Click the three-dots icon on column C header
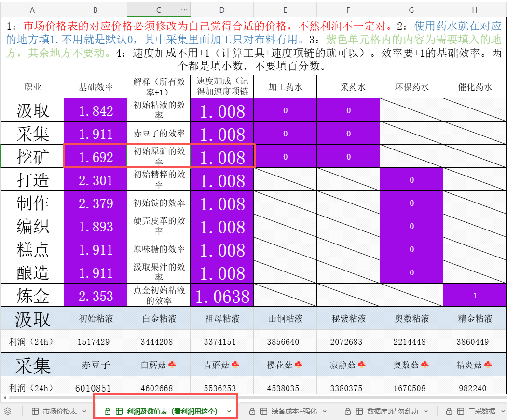 click(184, 10)
